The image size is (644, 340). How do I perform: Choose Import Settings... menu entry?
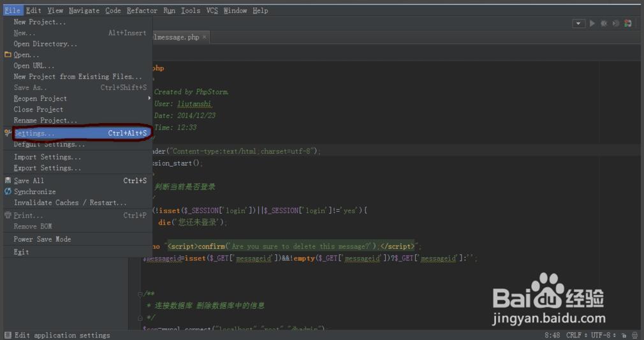pos(78,157)
